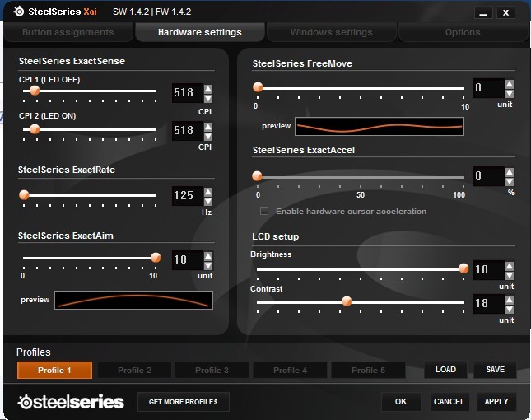Click the CANCEL button
The image size is (531, 420).
[449, 401]
